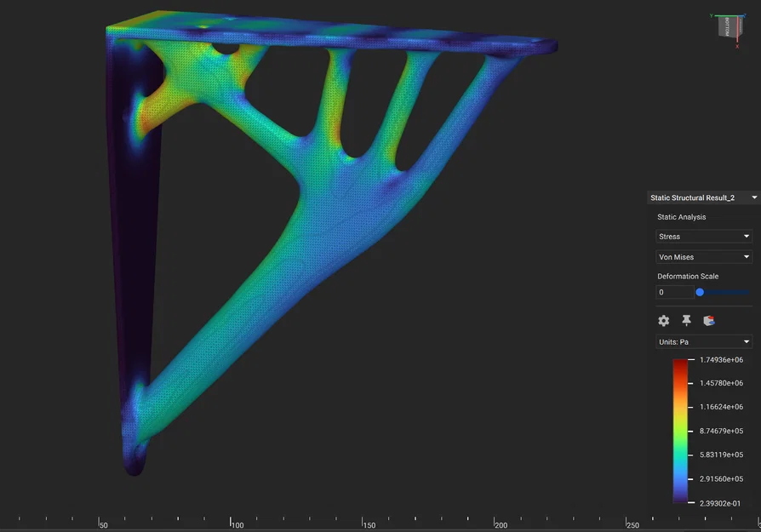Screen dimensions: 761x532
Task: Click the 100 mark on the bottom ruler
Action: [232, 520]
